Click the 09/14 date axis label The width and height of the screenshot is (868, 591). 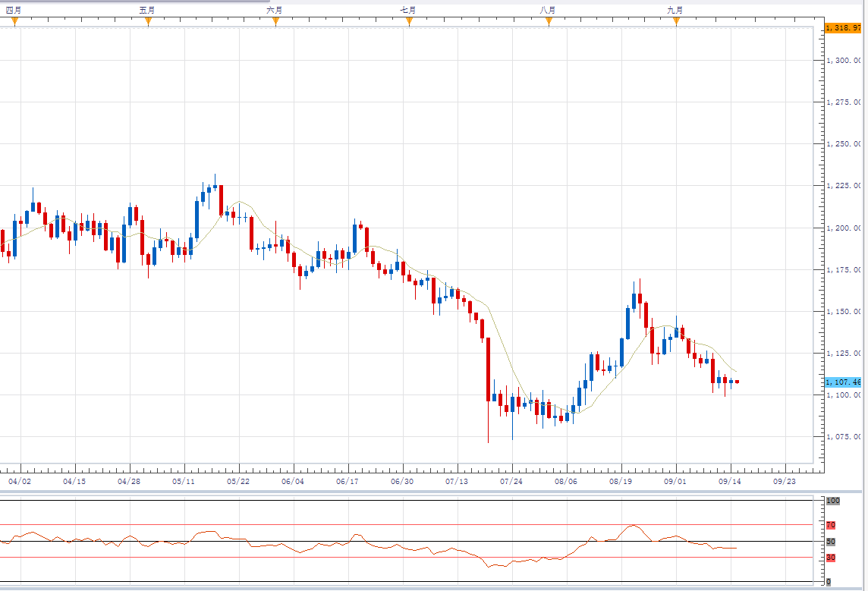[730, 482]
